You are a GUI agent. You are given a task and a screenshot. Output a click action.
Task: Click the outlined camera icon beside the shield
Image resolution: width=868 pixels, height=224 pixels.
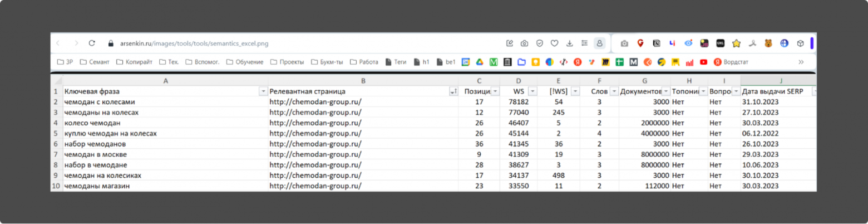[525, 43]
